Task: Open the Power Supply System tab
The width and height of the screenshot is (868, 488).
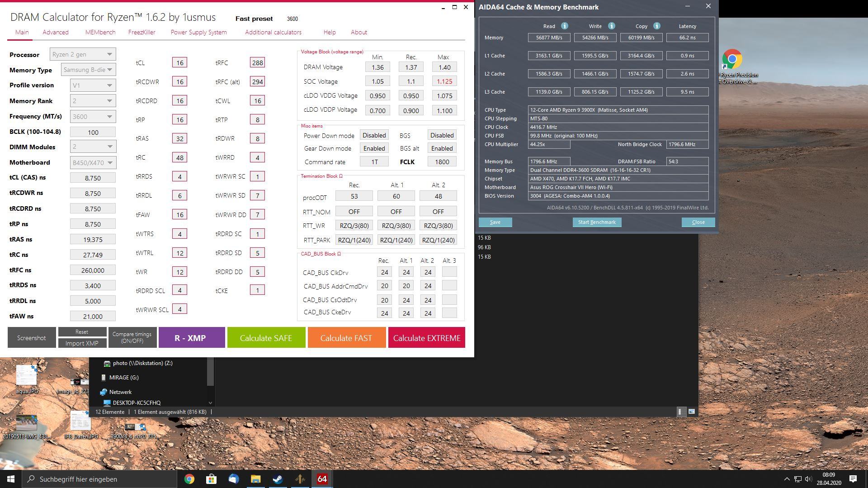Action: [x=198, y=32]
